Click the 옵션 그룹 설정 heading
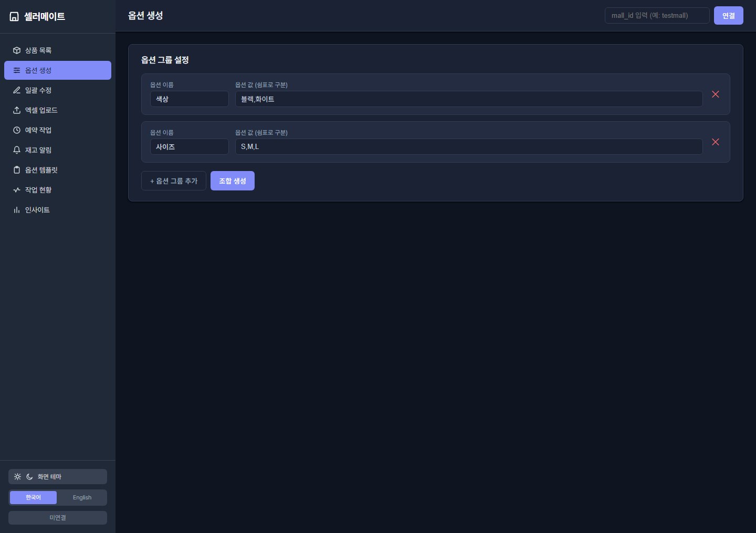This screenshot has height=533, width=756. pos(165,60)
